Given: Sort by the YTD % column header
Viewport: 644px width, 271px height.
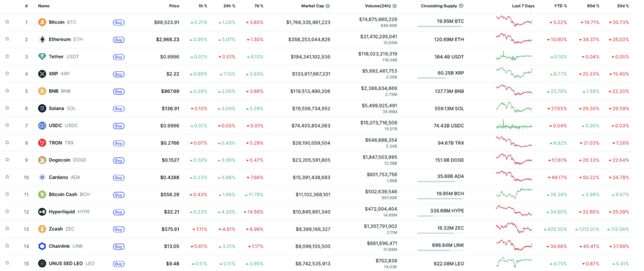Looking at the screenshot, I should pyautogui.click(x=559, y=6).
